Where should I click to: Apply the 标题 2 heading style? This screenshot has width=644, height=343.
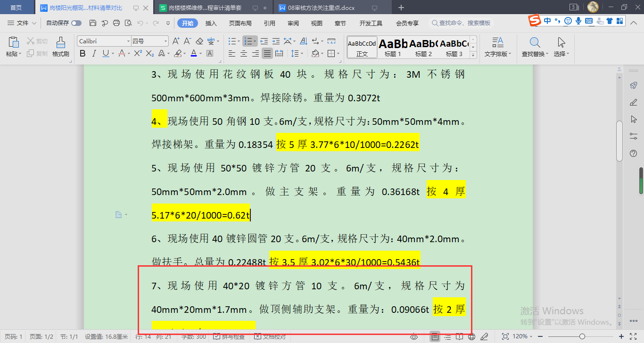tap(423, 47)
